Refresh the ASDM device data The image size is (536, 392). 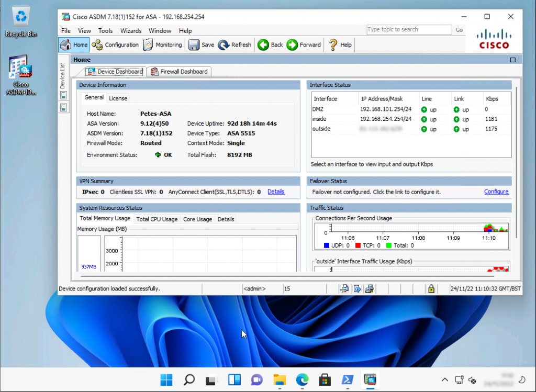click(234, 45)
